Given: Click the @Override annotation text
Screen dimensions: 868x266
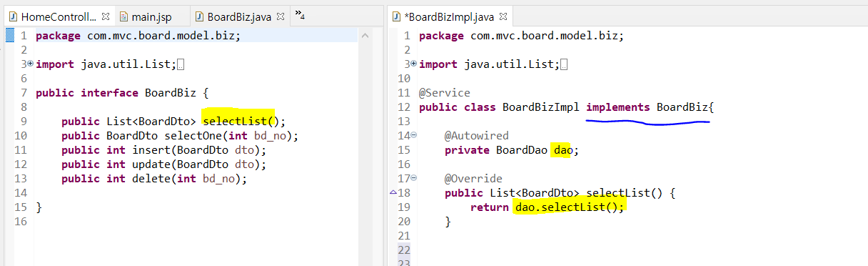Looking at the screenshot, I should pyautogui.click(x=473, y=178).
